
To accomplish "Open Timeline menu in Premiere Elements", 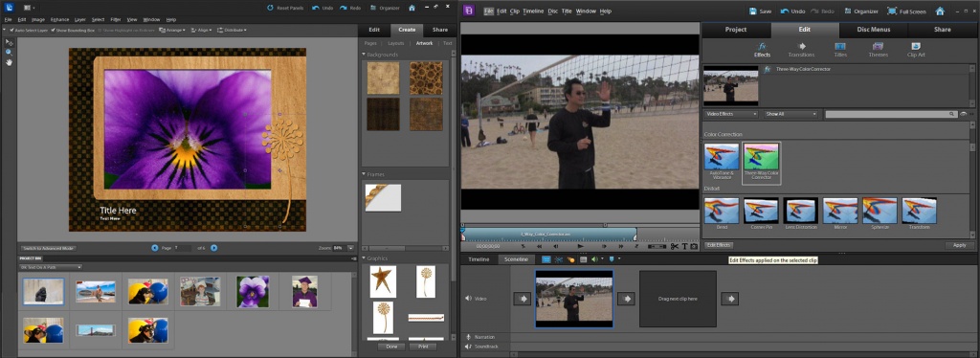I will click(x=533, y=11).
